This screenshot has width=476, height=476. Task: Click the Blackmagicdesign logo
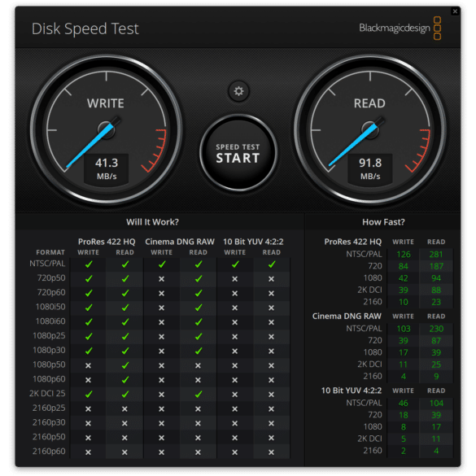pyautogui.click(x=400, y=28)
